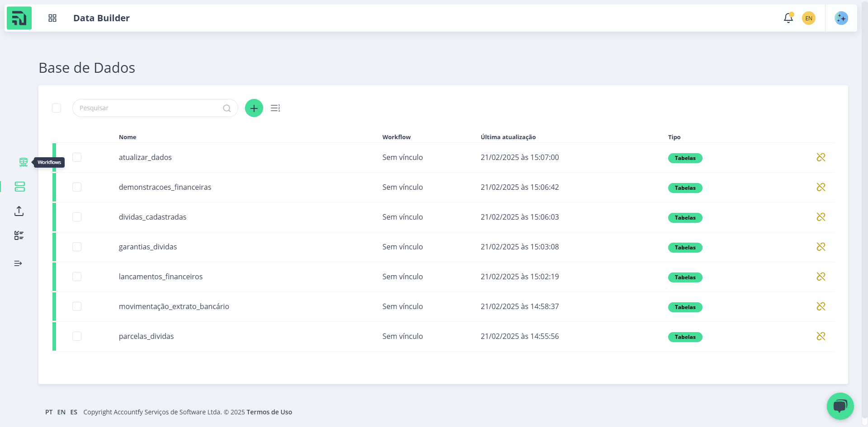Open the AI assistant sparkle icon
The image size is (868, 427).
841,18
